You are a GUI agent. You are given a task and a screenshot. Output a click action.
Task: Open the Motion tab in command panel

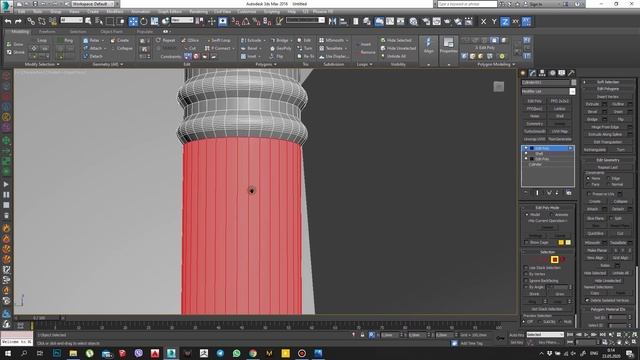click(552, 73)
